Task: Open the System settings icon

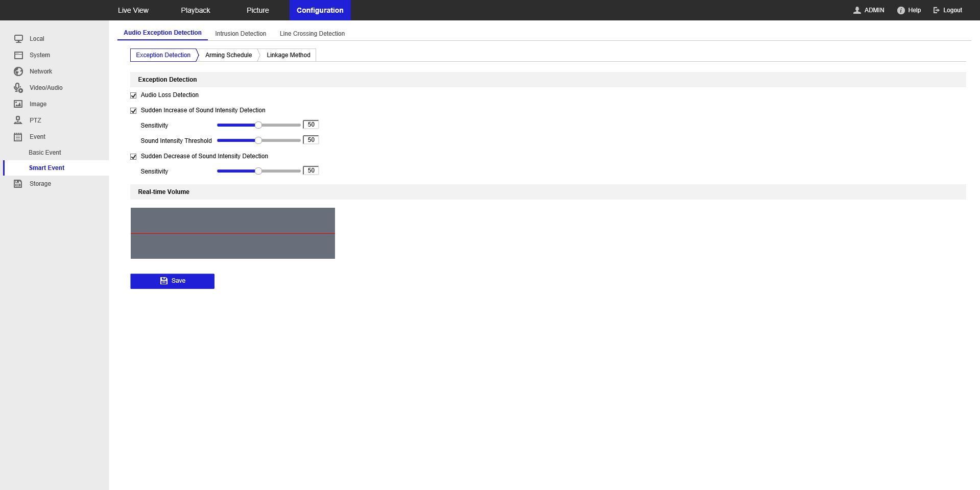Action: (18, 55)
